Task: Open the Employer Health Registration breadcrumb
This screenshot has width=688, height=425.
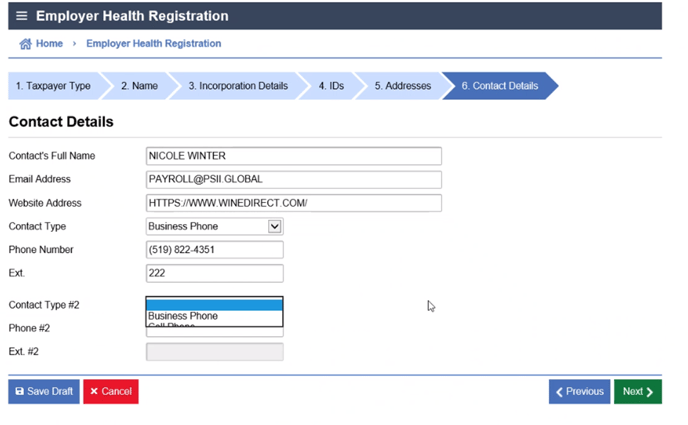Action: tap(153, 44)
